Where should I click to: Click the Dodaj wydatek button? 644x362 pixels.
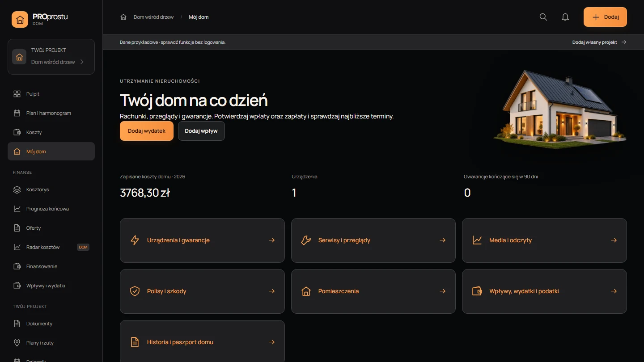147,131
